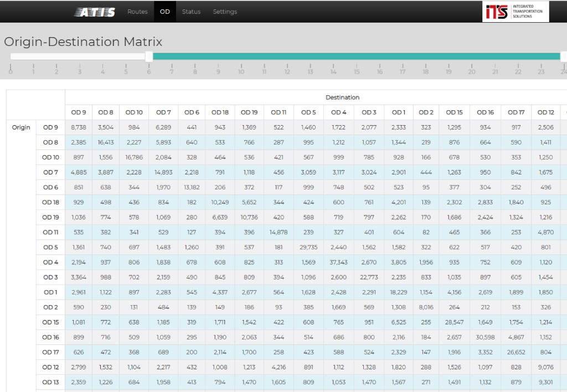
Task: Open the Status page
Action: coord(191,12)
